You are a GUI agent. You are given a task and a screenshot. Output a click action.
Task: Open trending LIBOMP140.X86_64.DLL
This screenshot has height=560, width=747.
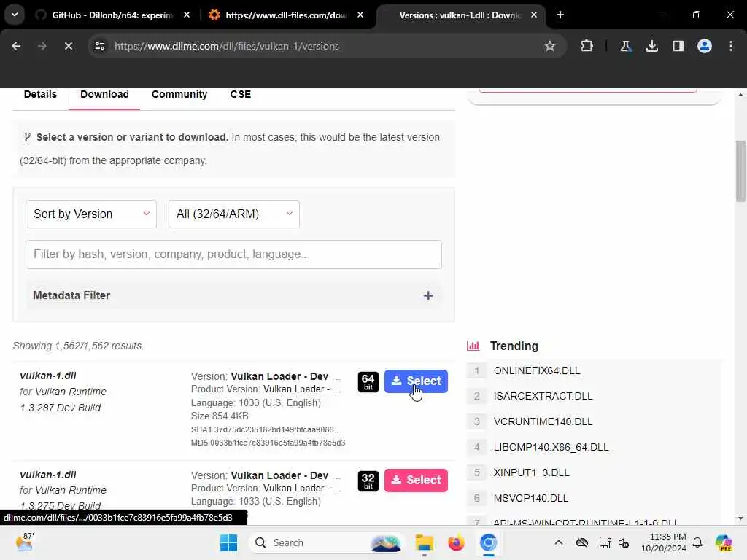(551, 447)
